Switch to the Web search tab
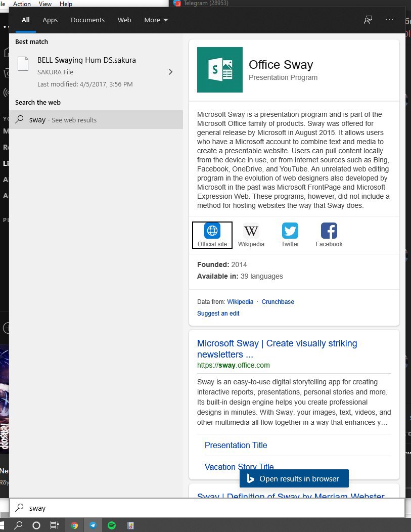The height and width of the screenshot is (532, 411). pos(124,20)
